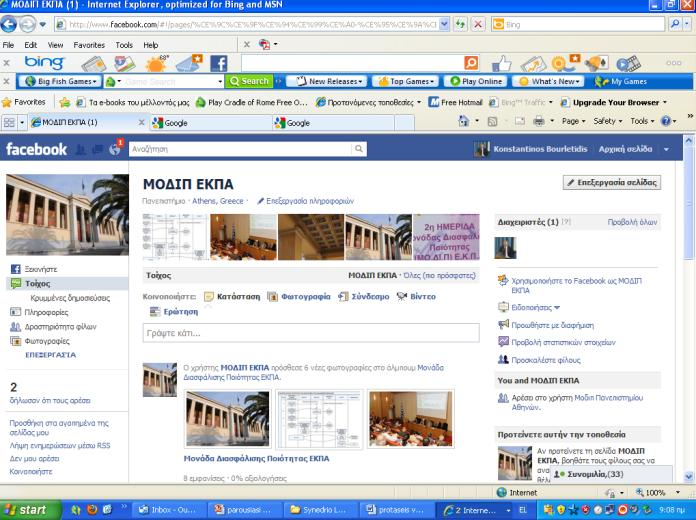Click Κατάσταση share option

(232, 297)
